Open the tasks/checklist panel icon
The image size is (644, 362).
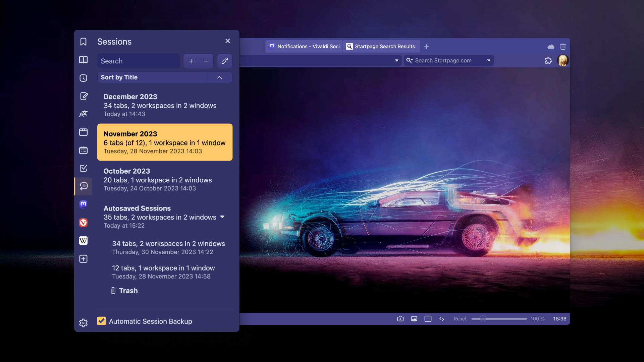tap(83, 168)
